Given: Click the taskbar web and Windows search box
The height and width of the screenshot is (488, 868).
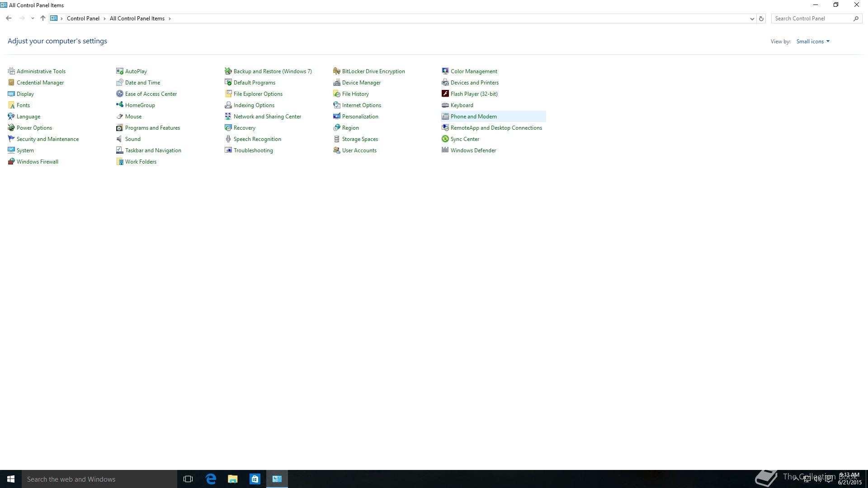Looking at the screenshot, I should pos(99,479).
